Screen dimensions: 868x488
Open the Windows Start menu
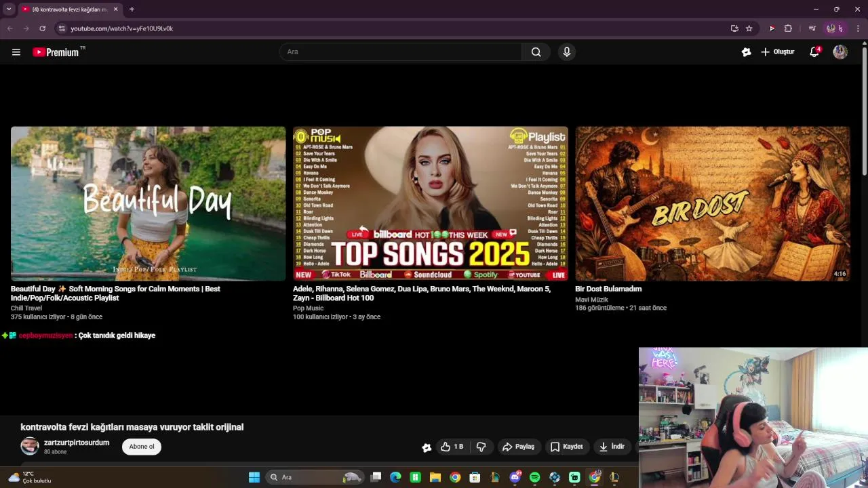point(254,477)
